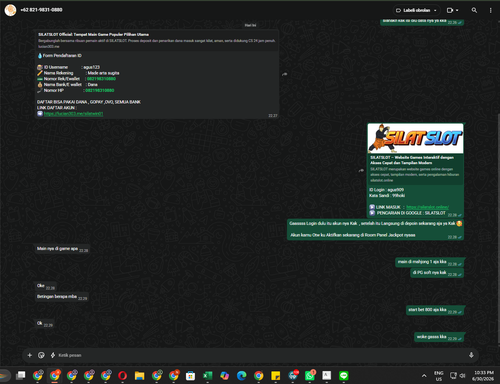This screenshot has height=384, width=500.
Task: Show hidden system tray icons
Action: [424, 376]
